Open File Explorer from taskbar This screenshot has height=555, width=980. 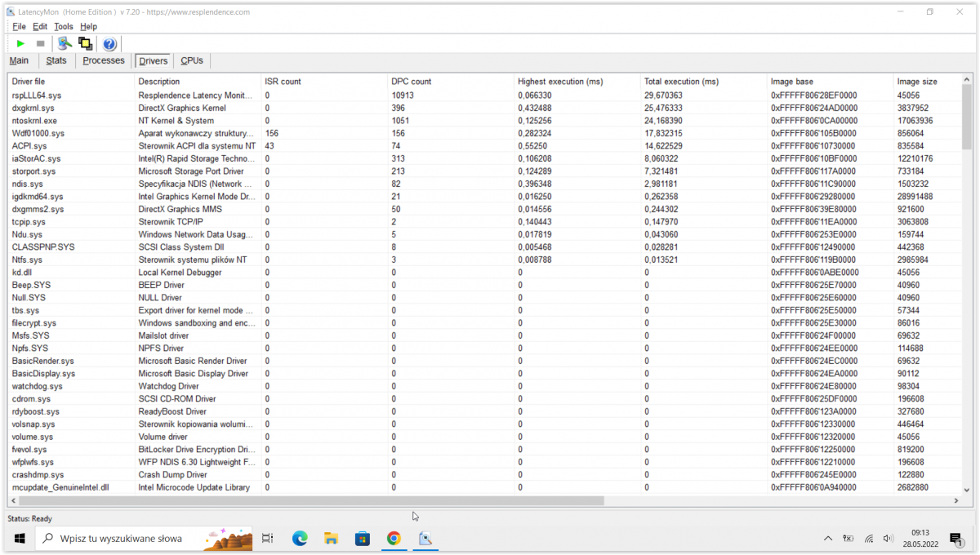pos(331,538)
